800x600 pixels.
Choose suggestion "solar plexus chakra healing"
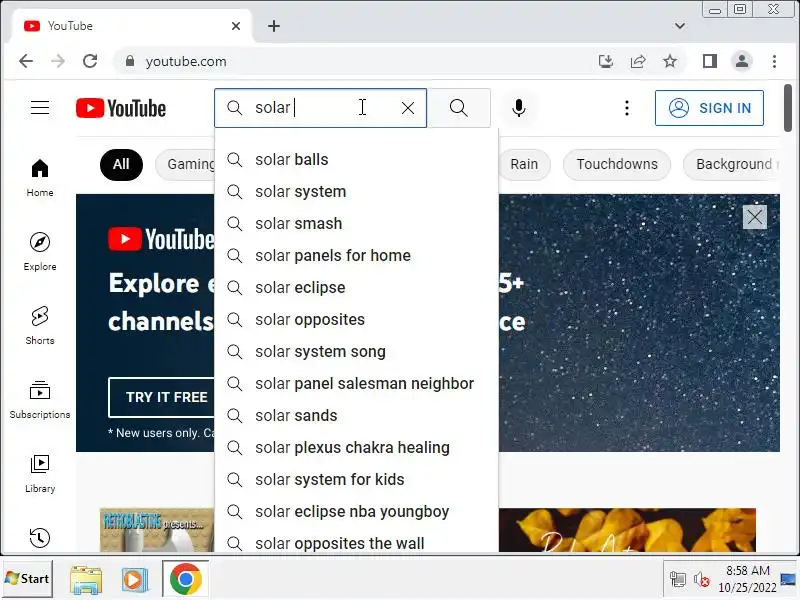(356, 448)
